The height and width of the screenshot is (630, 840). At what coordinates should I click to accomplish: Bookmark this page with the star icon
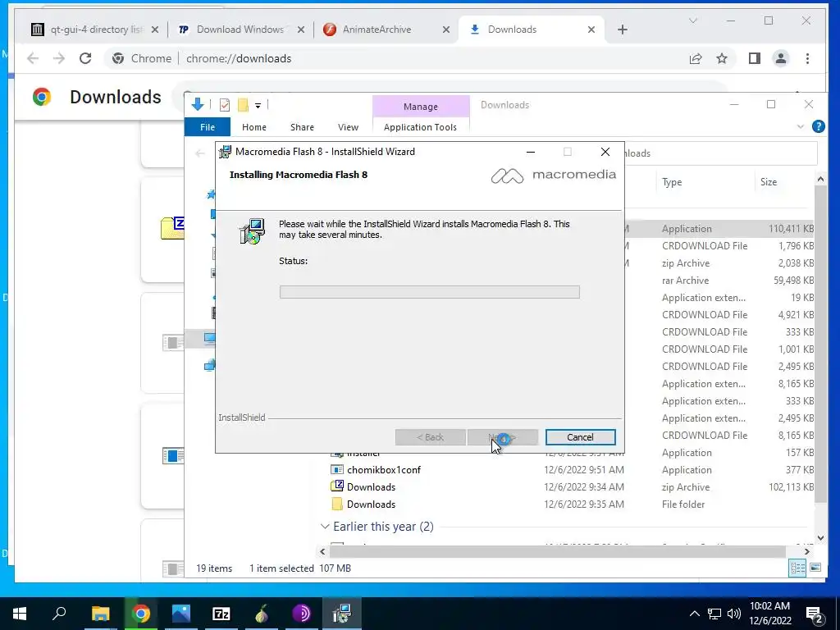(722, 58)
